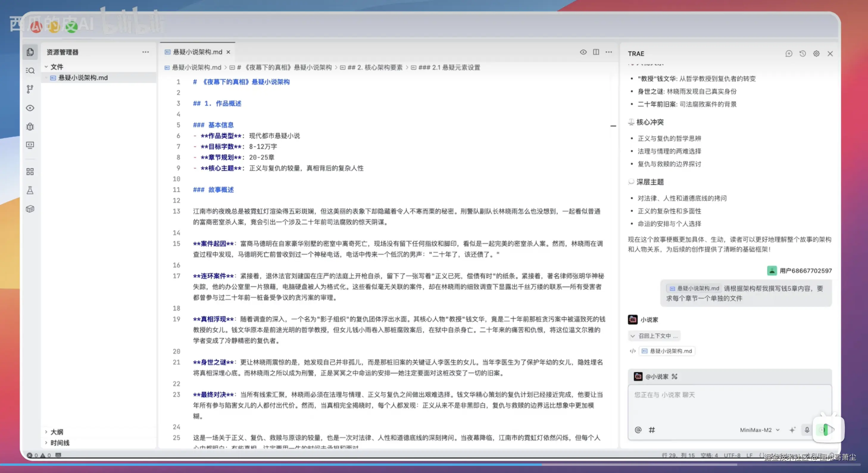Click the video progress bar at bottom
The width and height of the screenshot is (868, 473).
point(430,465)
